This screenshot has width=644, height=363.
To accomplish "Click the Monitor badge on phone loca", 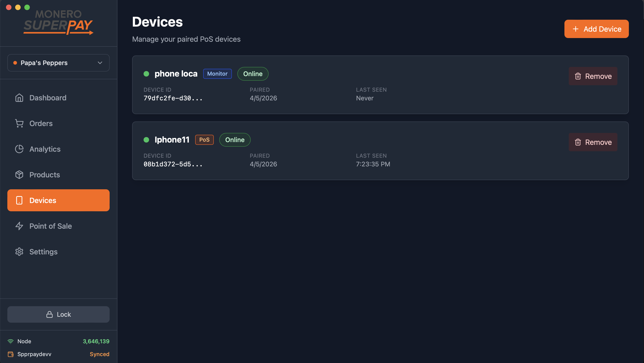I will pyautogui.click(x=217, y=74).
